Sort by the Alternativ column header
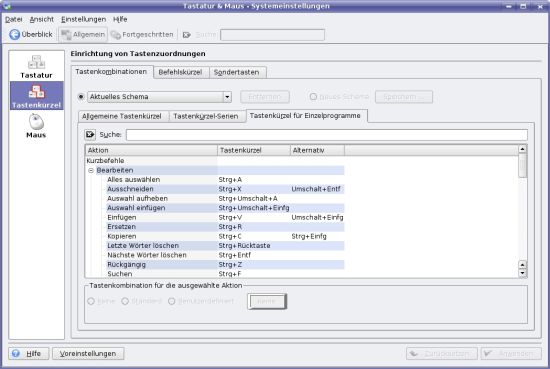This screenshot has height=369, width=550. [x=317, y=150]
